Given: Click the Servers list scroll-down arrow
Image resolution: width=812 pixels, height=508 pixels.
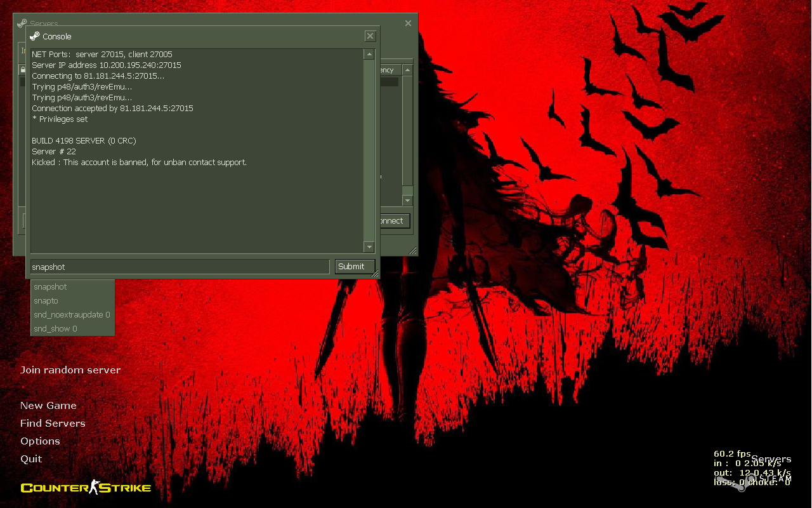Looking at the screenshot, I should 407,201.
